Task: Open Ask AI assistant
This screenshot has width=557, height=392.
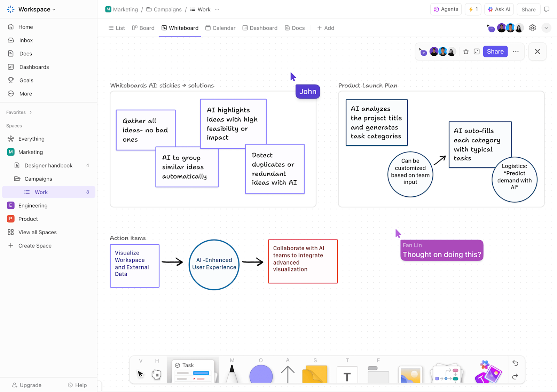Action: (499, 9)
